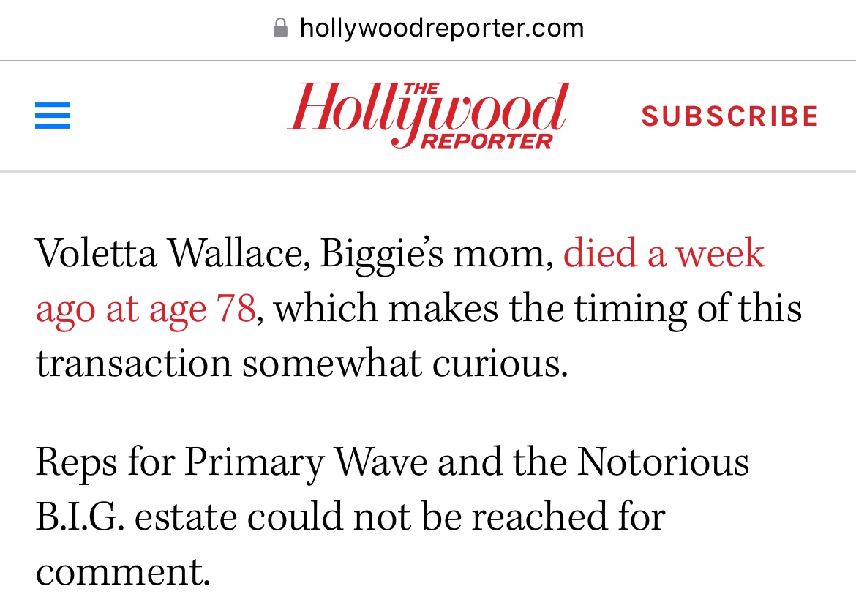Click the word "comment." ending the article
This screenshot has height=616, width=856.
(x=123, y=572)
